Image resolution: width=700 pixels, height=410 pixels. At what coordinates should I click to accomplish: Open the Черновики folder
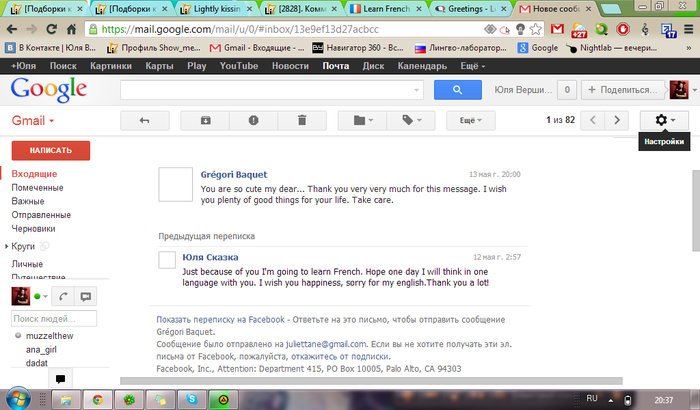[33, 229]
